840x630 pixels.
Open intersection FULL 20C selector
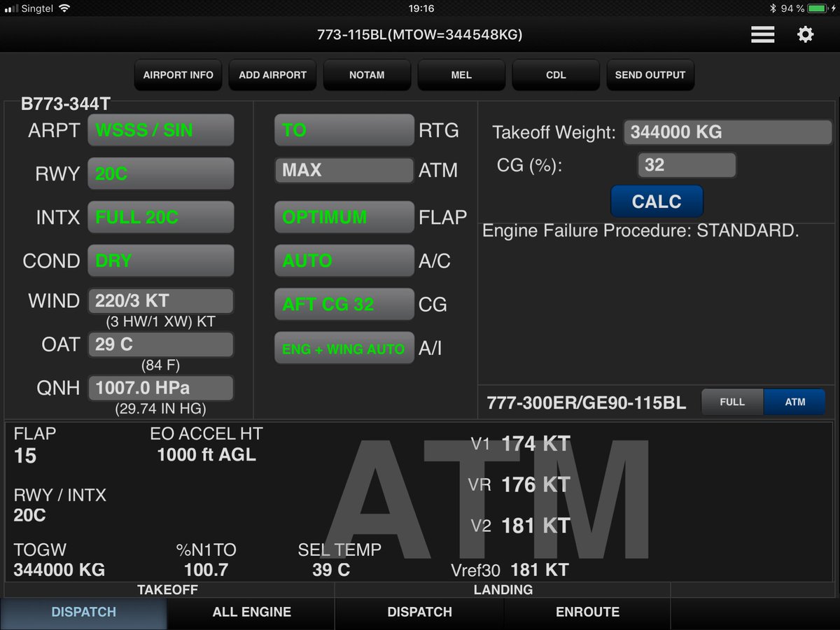coord(160,217)
